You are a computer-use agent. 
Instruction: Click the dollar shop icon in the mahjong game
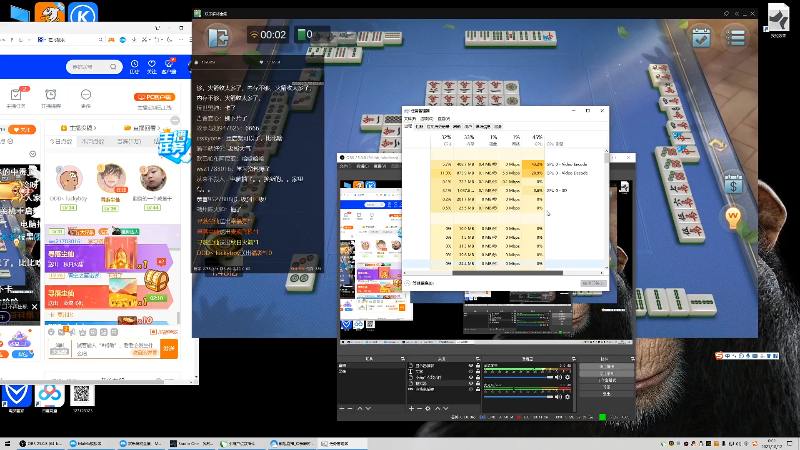click(x=733, y=185)
